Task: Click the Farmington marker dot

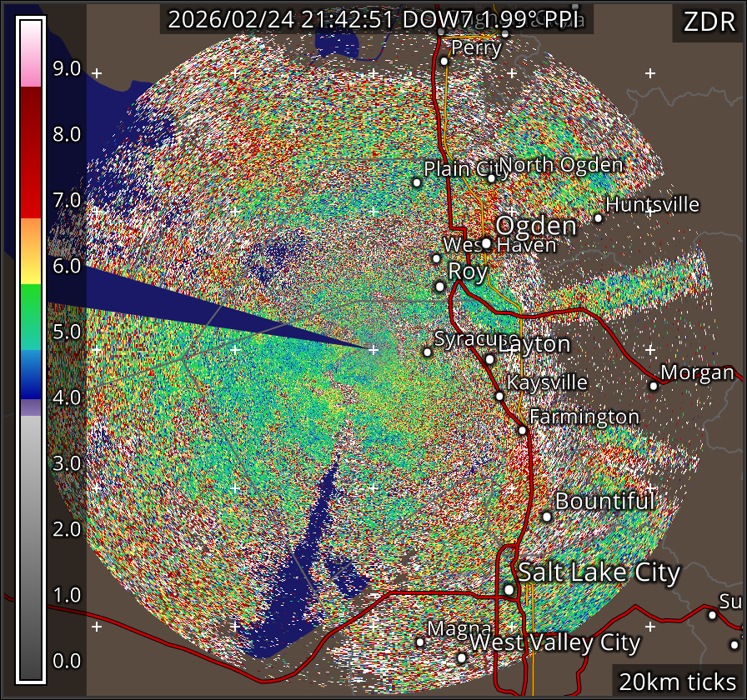Action: 522,430
